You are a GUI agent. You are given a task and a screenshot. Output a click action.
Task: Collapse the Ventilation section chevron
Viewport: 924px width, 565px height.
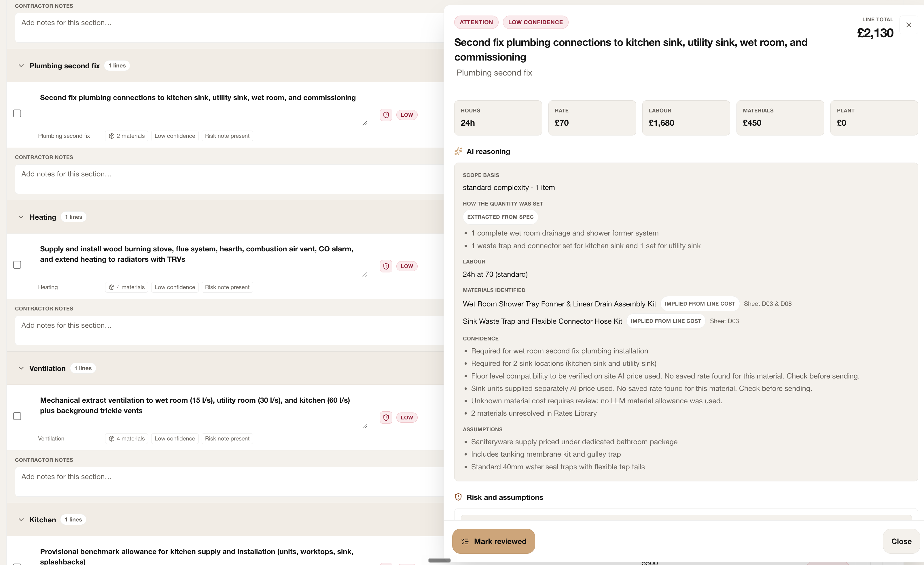[21, 368]
